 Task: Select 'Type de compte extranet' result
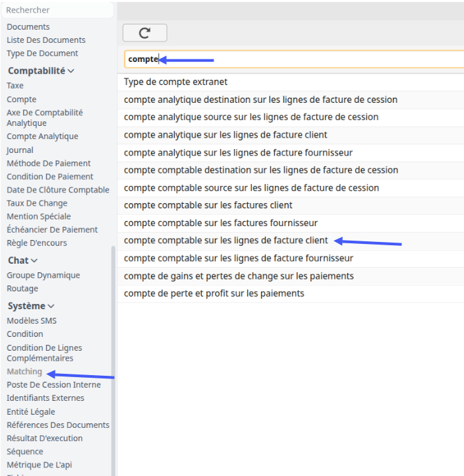pyautogui.click(x=291, y=82)
